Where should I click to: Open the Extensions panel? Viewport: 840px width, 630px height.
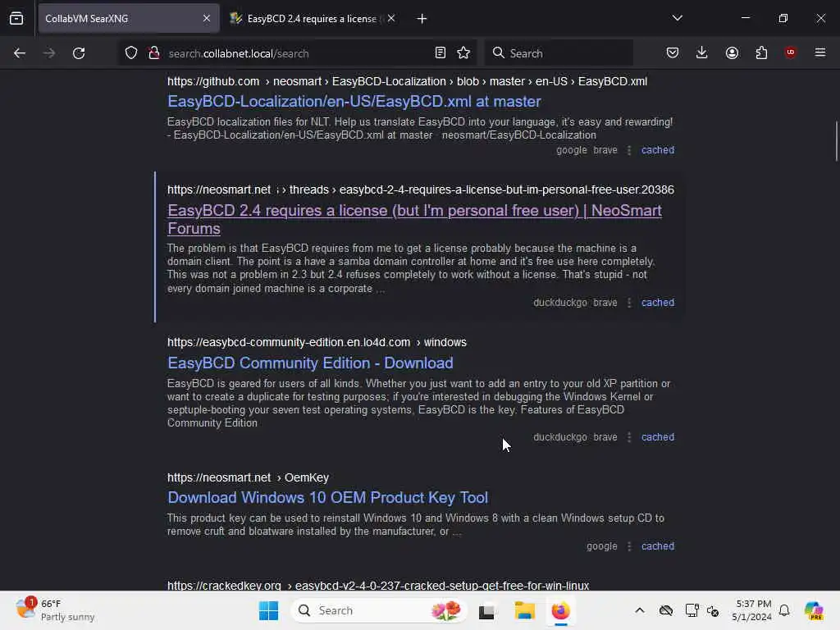(761, 52)
